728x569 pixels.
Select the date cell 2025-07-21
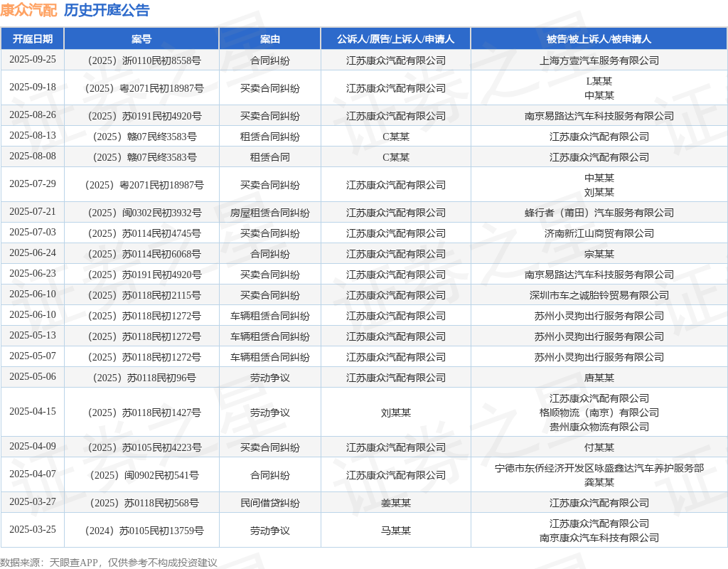[33, 212]
